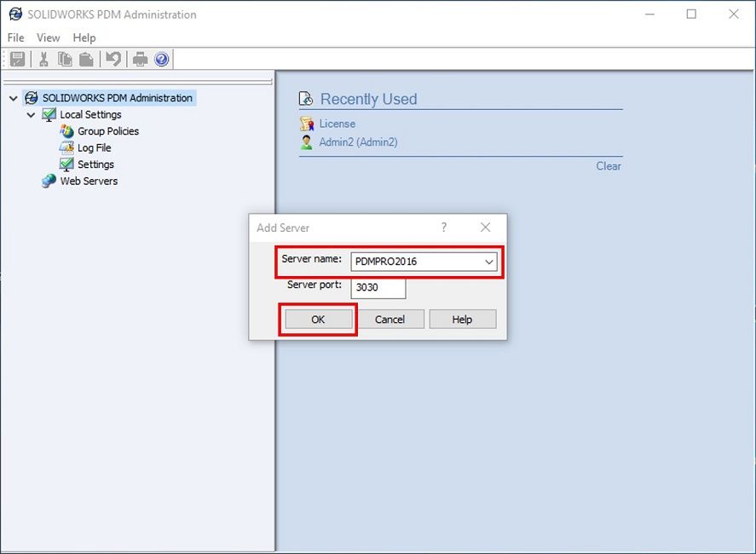This screenshot has width=756, height=554.
Task: Select the Web Servers globe icon
Action: pos(49,181)
